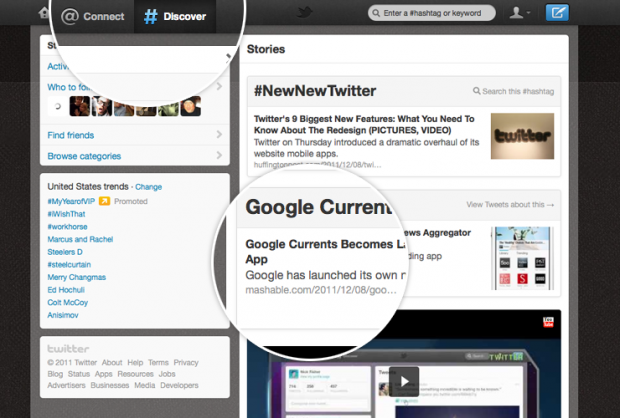Viewport: 620px width, 418px height.
Task: Open the Media footer link
Action: pyautogui.click(x=145, y=386)
